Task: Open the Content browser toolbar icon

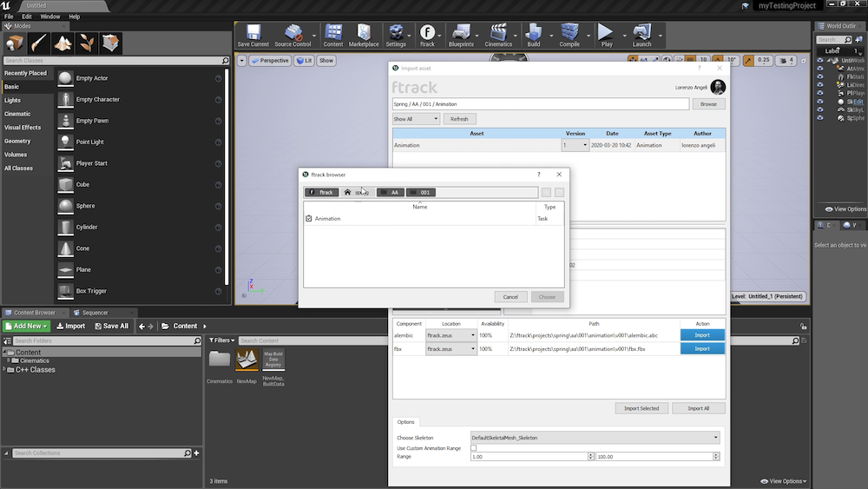Action: (333, 36)
